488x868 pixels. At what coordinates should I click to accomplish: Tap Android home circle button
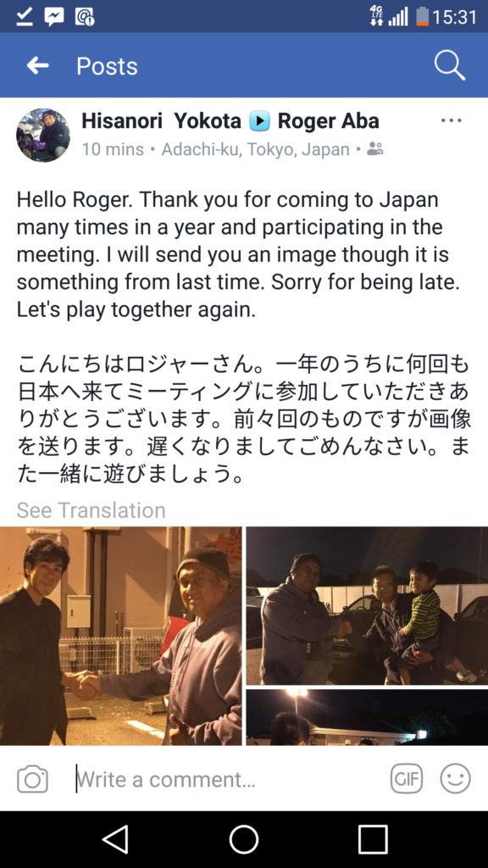(244, 839)
